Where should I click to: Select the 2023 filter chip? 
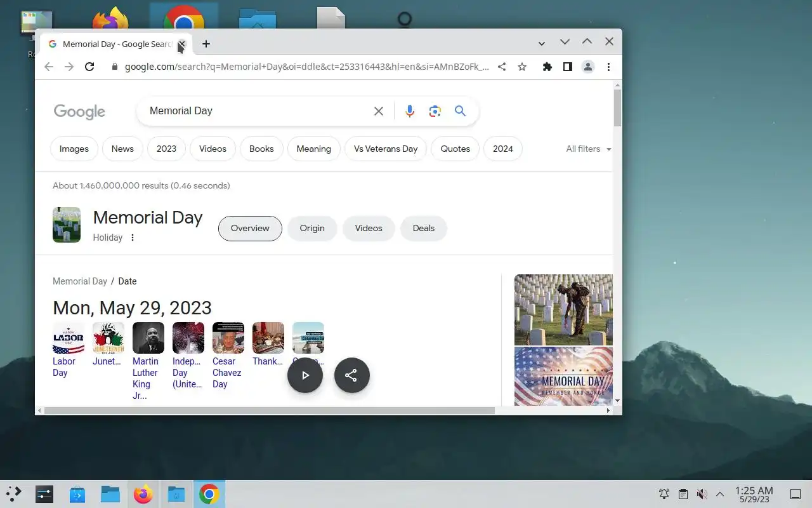point(166,149)
